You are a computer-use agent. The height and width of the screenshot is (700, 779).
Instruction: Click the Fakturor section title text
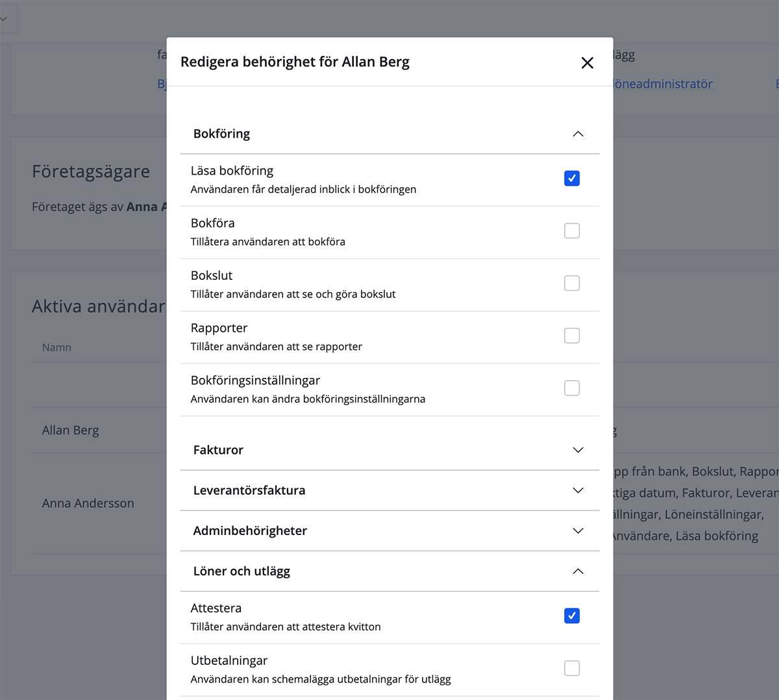(x=218, y=450)
